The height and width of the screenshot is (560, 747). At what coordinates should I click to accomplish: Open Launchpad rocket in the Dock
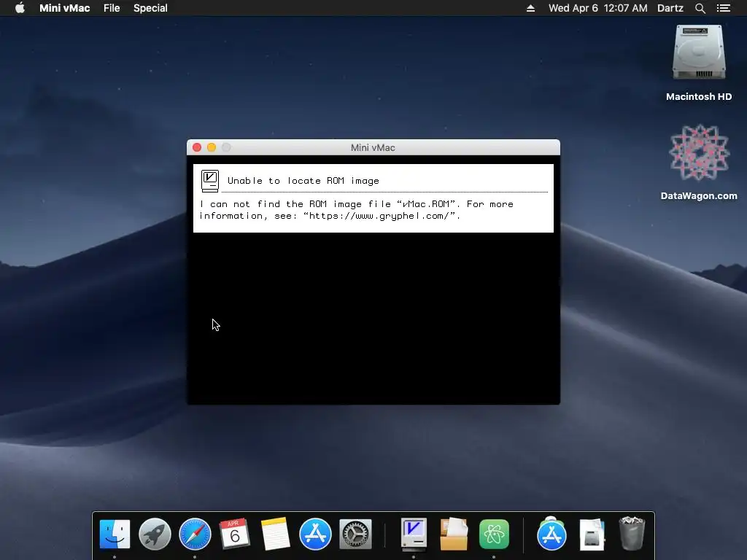tap(155, 534)
